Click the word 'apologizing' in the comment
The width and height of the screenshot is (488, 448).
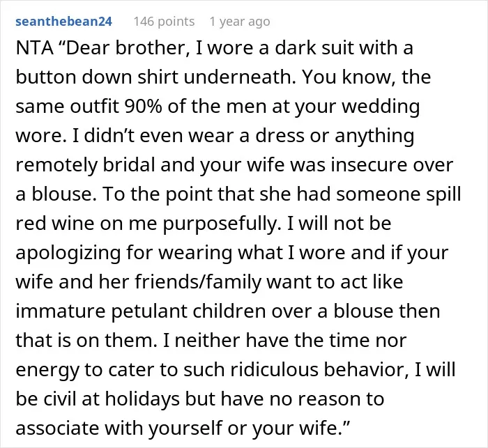[x=68, y=253]
